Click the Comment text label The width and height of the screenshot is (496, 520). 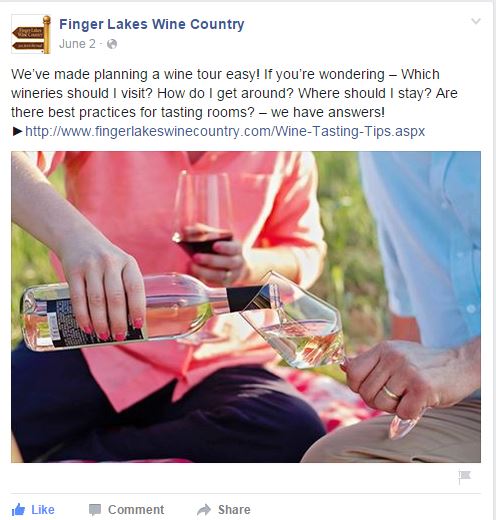click(x=136, y=510)
